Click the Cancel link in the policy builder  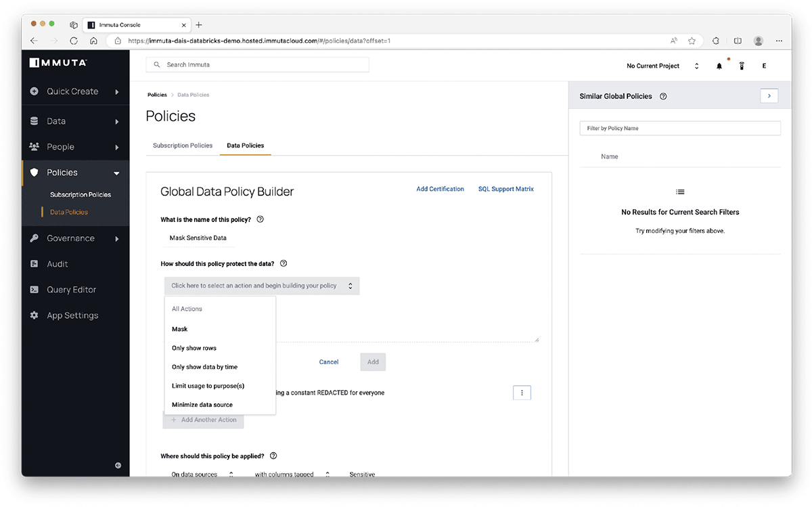[329, 362]
